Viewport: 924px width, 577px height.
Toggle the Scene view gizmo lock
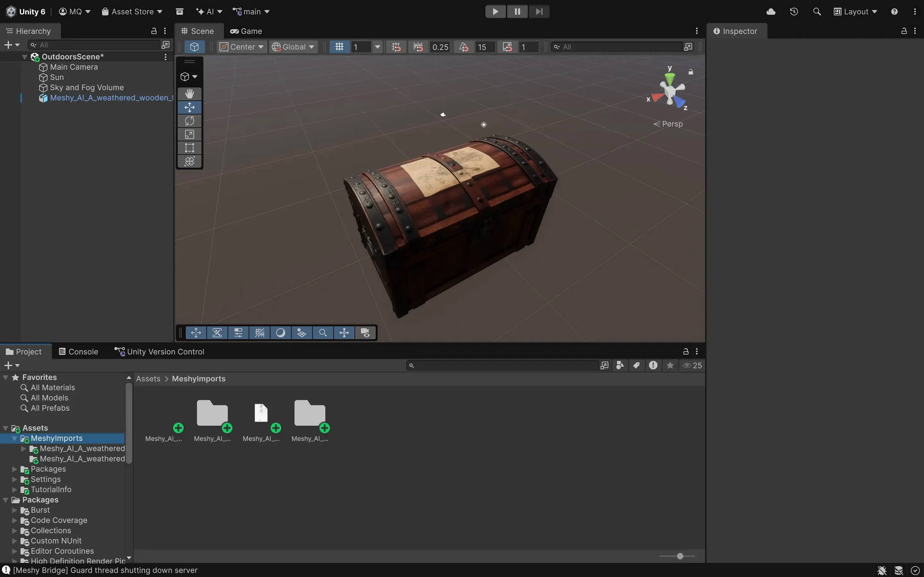(x=691, y=72)
